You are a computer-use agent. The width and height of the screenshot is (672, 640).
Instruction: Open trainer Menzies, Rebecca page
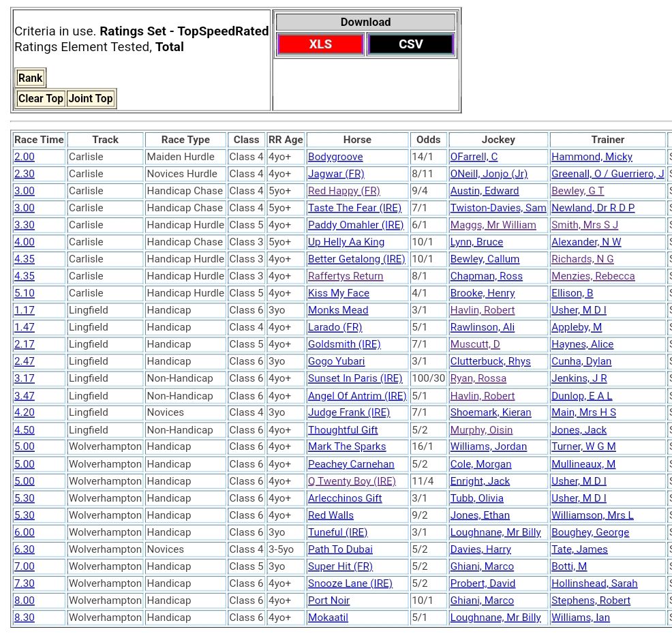click(x=593, y=276)
